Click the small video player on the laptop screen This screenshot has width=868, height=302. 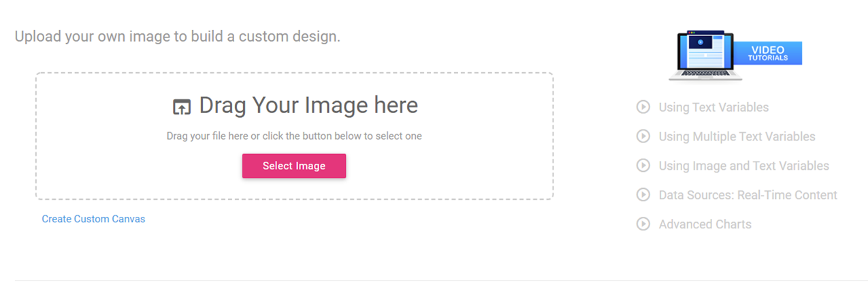(700, 42)
